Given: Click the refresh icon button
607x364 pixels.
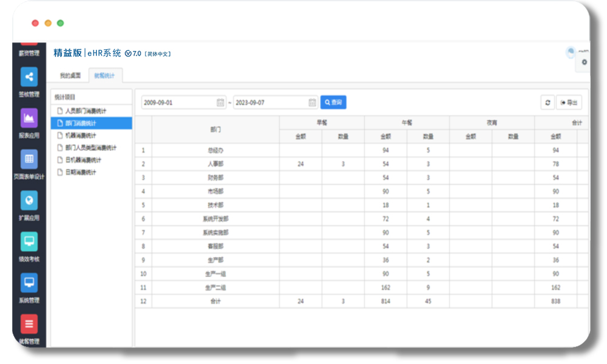Looking at the screenshot, I should (x=548, y=103).
